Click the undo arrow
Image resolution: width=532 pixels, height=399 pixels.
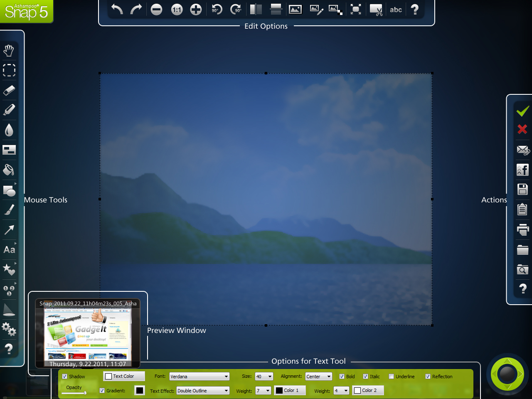coord(117,9)
